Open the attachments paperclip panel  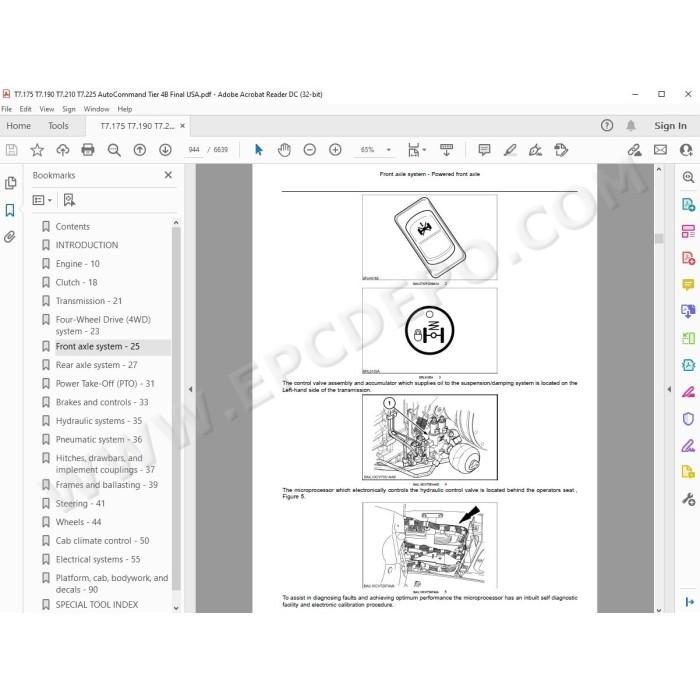pos(10,237)
